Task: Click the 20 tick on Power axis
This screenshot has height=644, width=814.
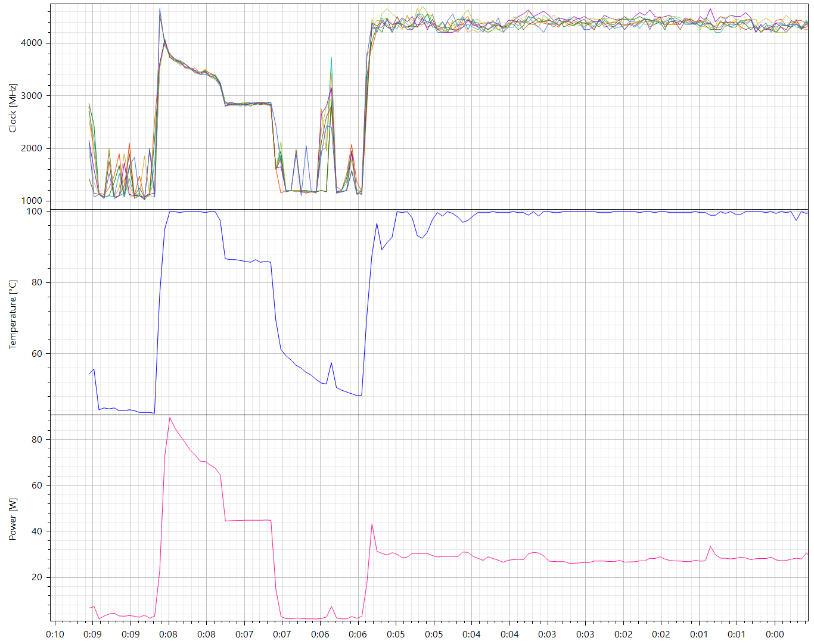Action: pyautogui.click(x=37, y=577)
